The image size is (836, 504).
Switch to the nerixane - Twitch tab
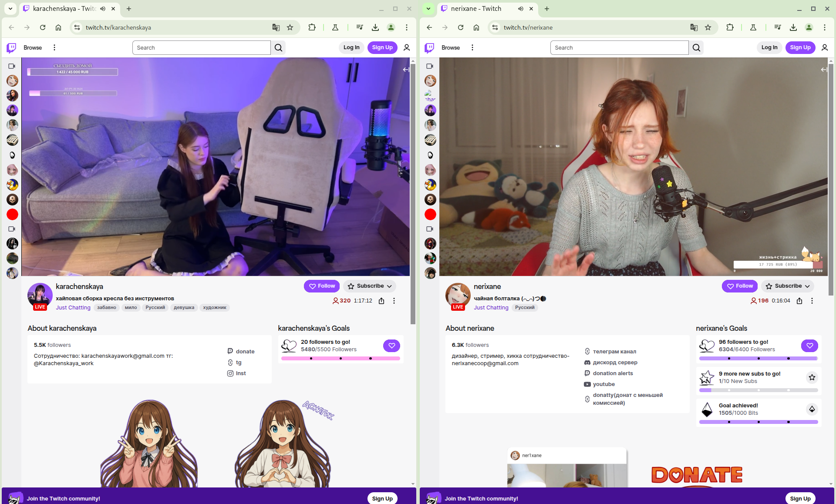[476, 9]
